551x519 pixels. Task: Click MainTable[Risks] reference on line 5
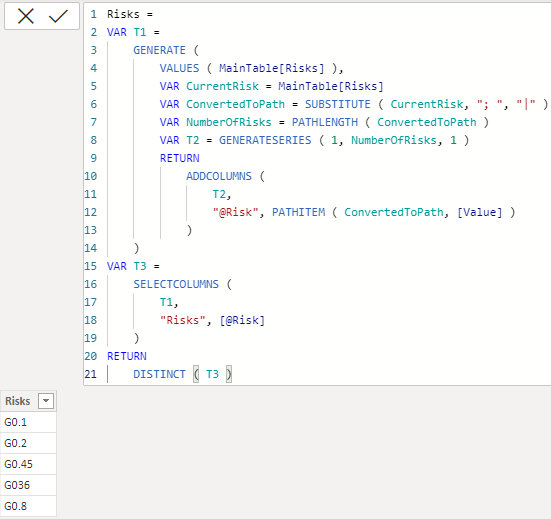click(331, 86)
